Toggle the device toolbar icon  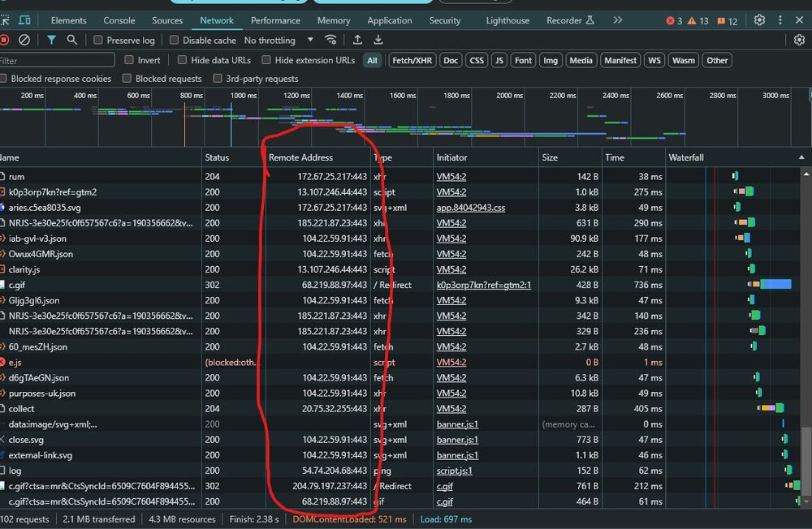[x=25, y=20]
